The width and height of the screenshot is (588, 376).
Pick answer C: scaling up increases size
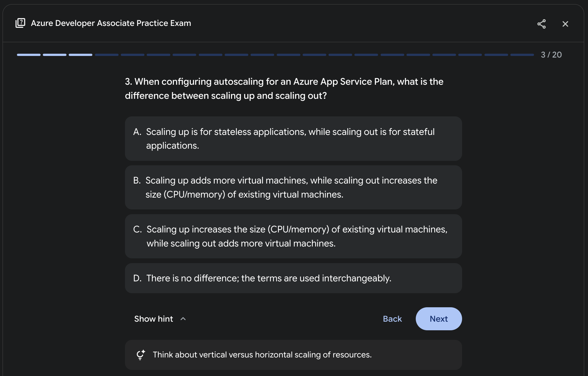click(293, 236)
